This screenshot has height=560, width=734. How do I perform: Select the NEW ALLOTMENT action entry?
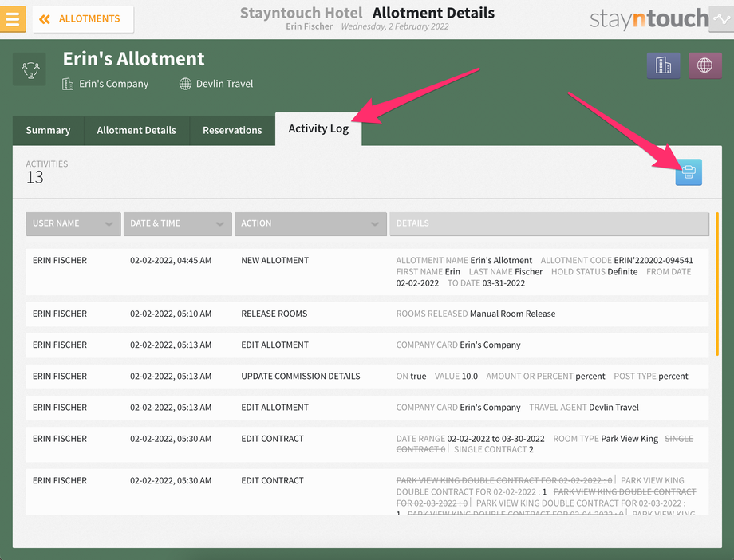pyautogui.click(x=274, y=260)
